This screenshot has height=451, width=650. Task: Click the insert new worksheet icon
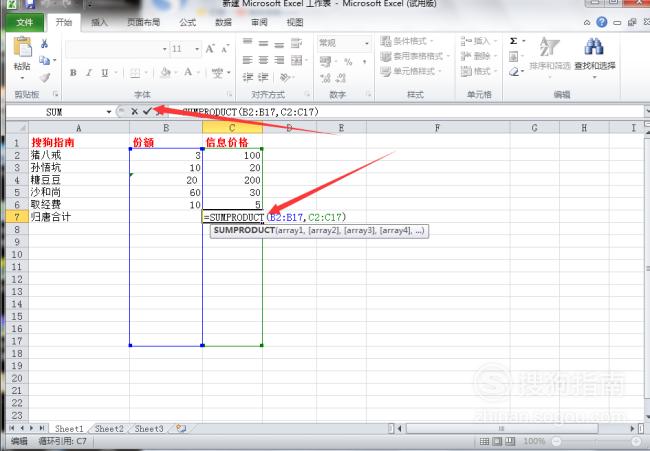[181, 428]
